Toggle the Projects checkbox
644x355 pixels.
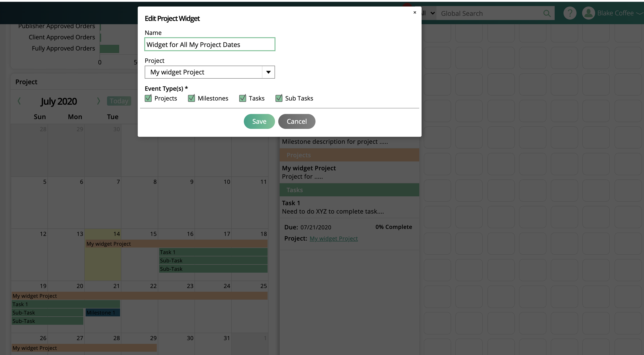click(x=148, y=98)
